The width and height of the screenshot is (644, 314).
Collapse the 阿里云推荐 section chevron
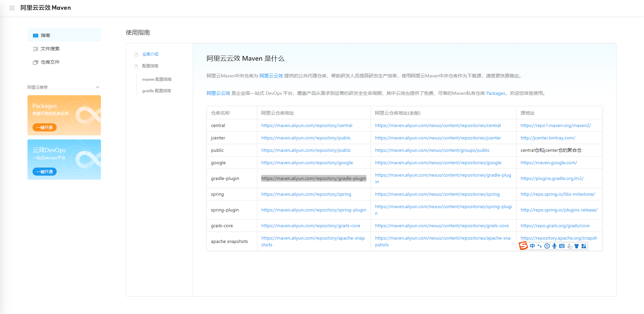pyautogui.click(x=98, y=87)
